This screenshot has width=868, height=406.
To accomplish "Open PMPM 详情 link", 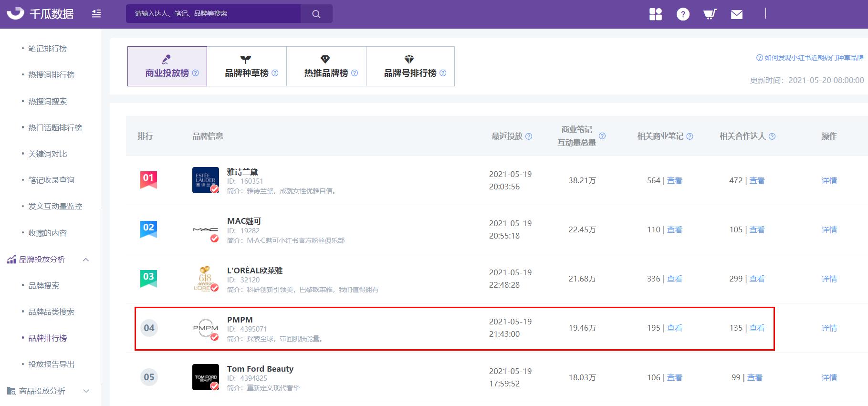I will click(829, 328).
